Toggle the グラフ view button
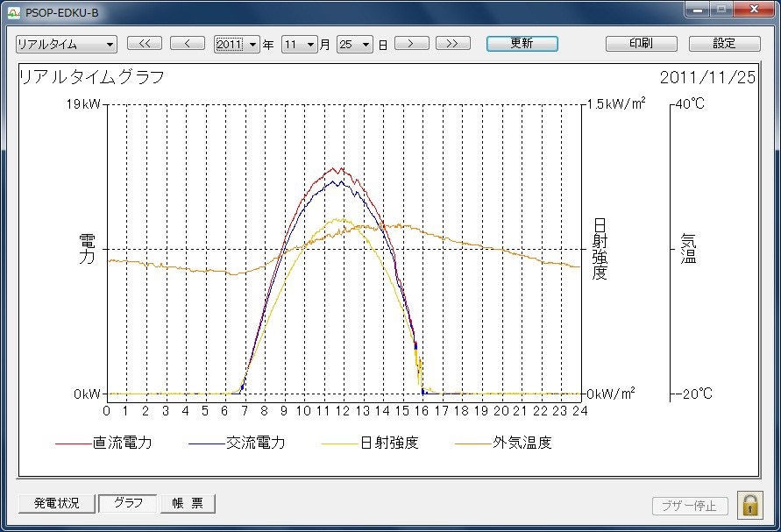 tap(128, 504)
